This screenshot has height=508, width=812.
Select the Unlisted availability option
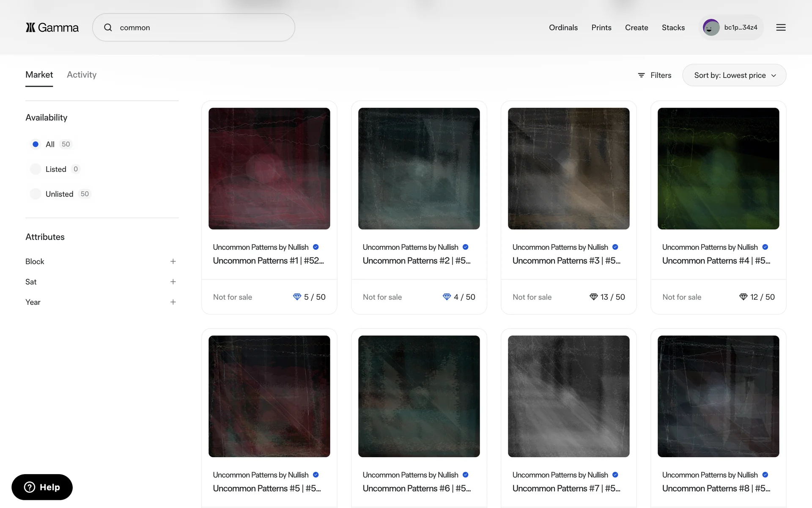[36, 194]
